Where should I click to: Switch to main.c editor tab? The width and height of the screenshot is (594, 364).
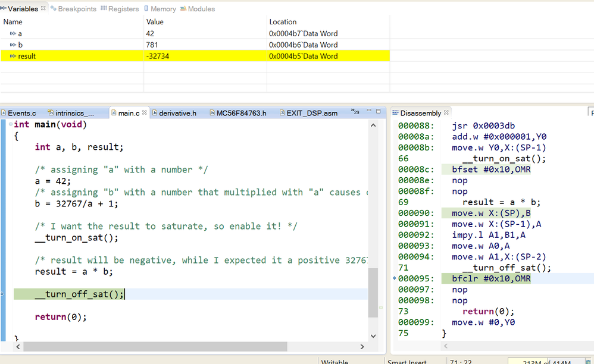pyautogui.click(x=129, y=113)
